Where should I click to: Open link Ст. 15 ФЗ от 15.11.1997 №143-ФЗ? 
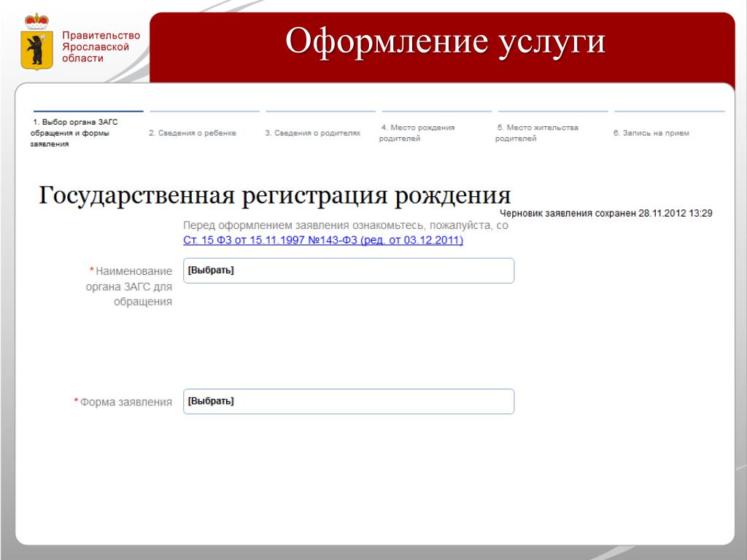tap(323, 240)
